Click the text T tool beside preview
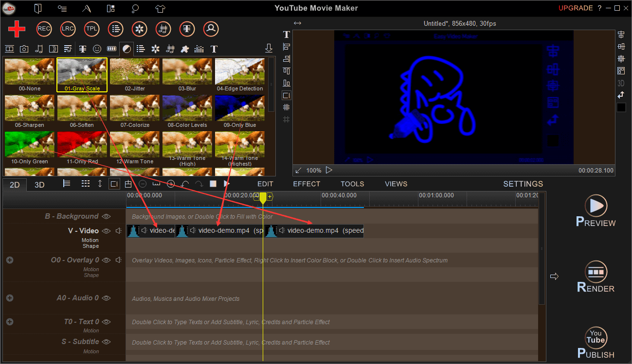The image size is (632, 364). tap(286, 35)
